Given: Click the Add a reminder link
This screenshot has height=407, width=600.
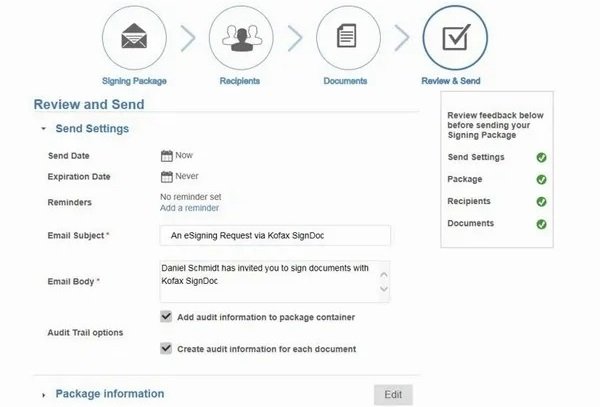Looking at the screenshot, I should (x=189, y=208).
